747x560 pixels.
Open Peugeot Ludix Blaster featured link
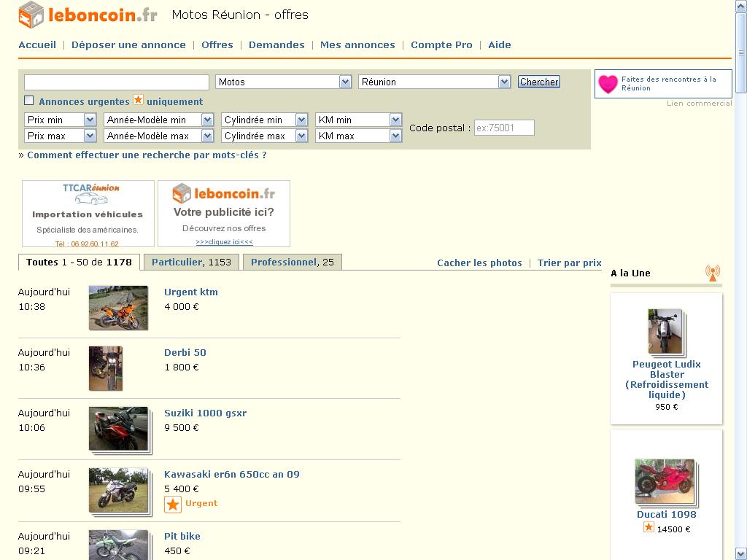point(667,379)
